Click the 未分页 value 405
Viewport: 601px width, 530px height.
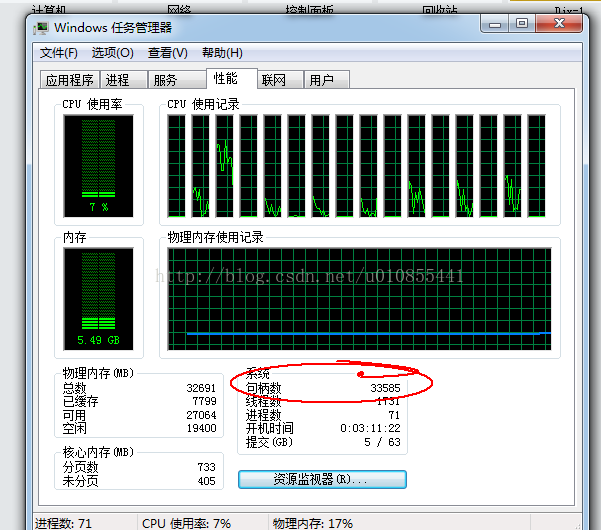pos(207,481)
